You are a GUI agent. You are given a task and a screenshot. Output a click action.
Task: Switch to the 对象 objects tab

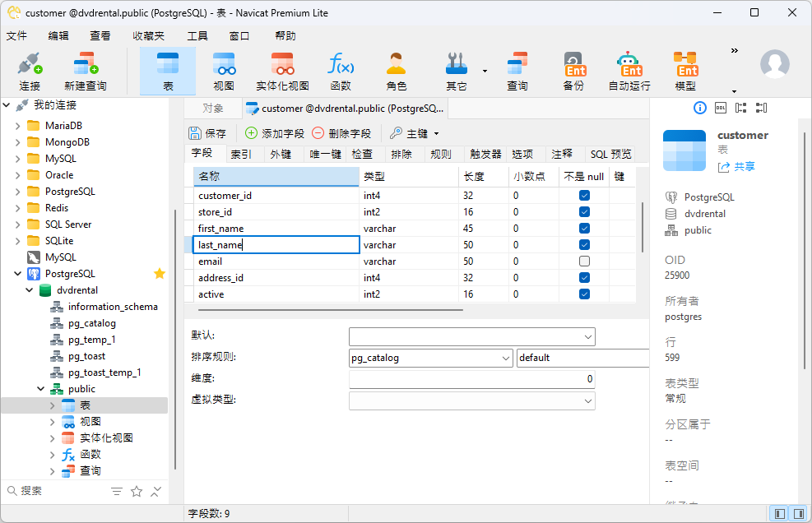tap(213, 109)
